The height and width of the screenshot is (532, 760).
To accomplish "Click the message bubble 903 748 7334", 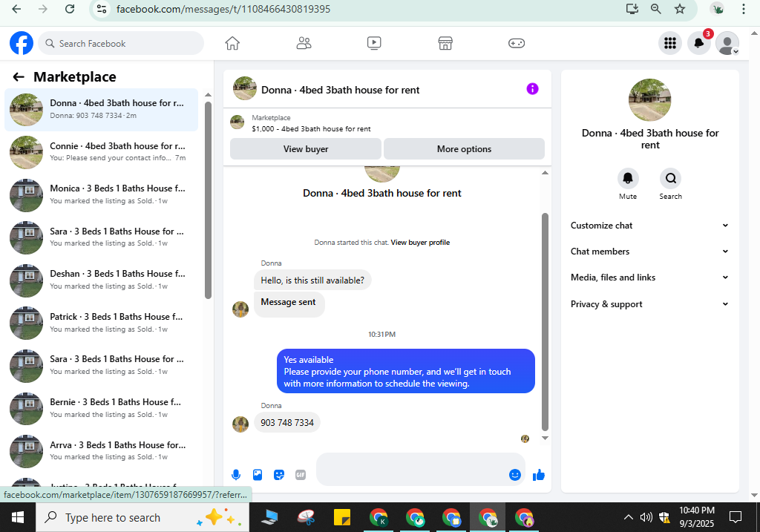I will pyautogui.click(x=287, y=422).
